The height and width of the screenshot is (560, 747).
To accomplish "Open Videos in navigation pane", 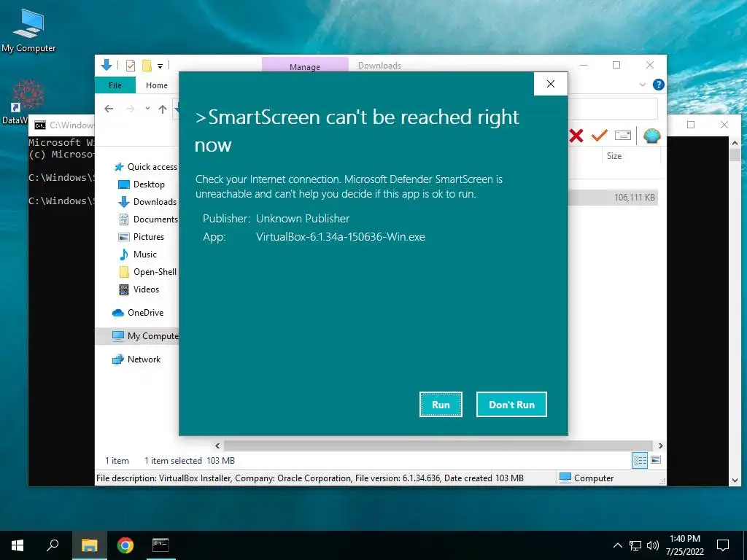I will click(138, 289).
